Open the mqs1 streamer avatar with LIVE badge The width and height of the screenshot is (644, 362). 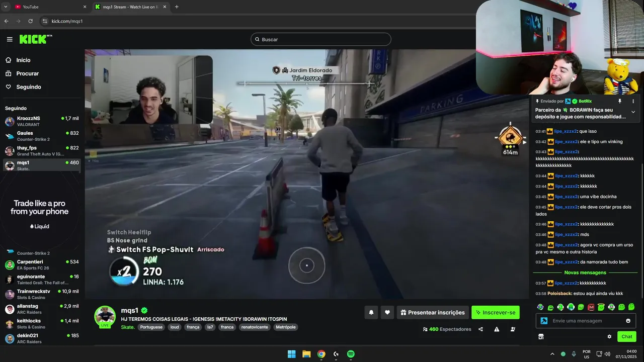[x=105, y=316]
